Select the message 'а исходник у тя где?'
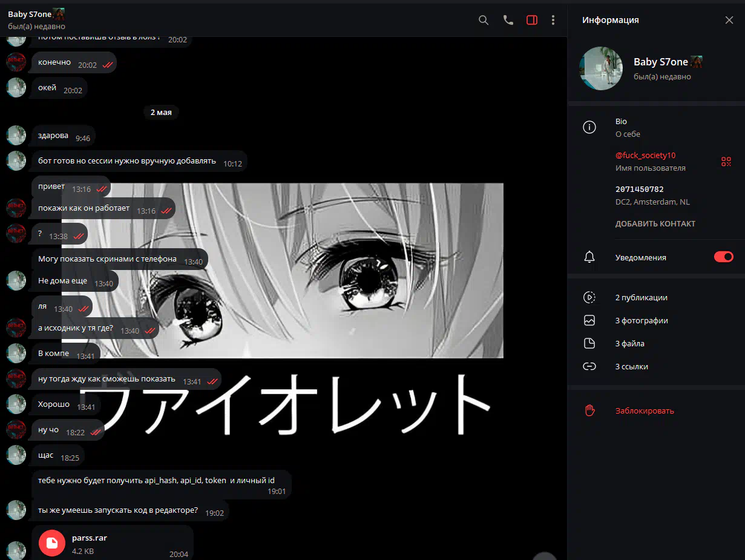Viewport: 745px width, 560px height. pyautogui.click(x=96, y=329)
